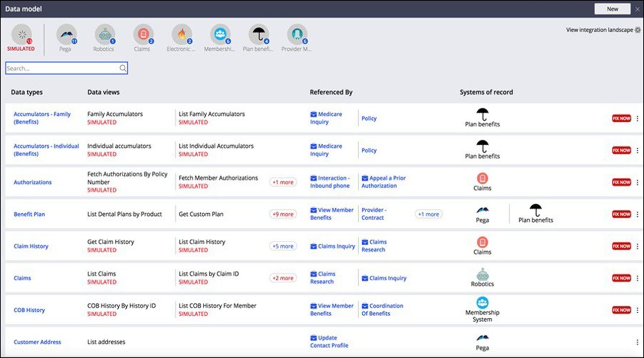Click the SIMULATED filter icon
Image resolution: width=644 pixels, height=358 pixels.
(x=21, y=35)
